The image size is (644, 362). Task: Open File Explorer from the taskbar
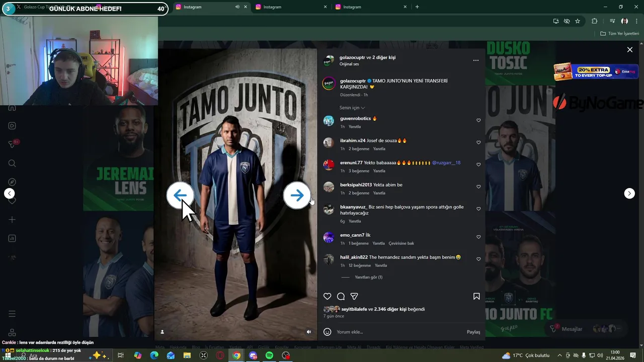(x=187, y=355)
